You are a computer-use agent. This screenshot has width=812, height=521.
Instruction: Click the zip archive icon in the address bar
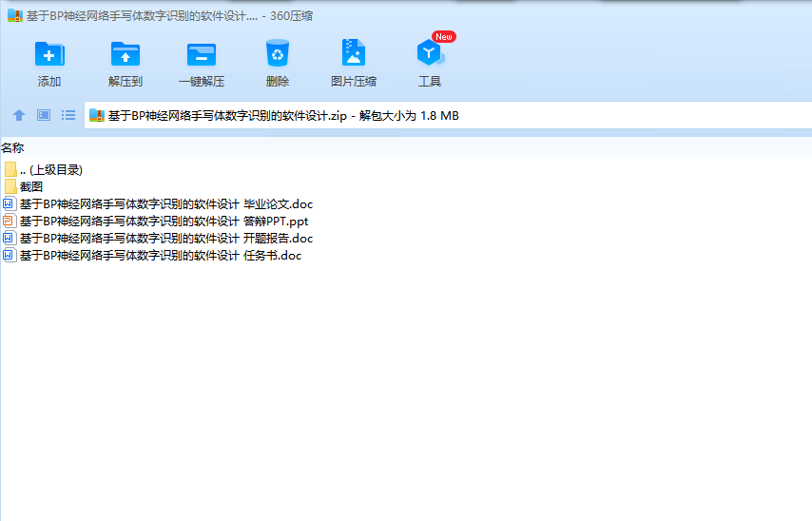pos(97,115)
